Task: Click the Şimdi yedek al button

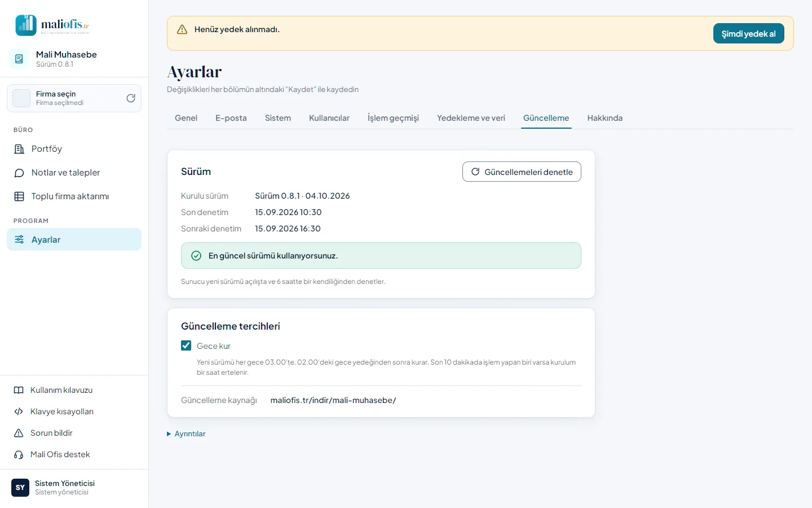Action: click(x=749, y=33)
